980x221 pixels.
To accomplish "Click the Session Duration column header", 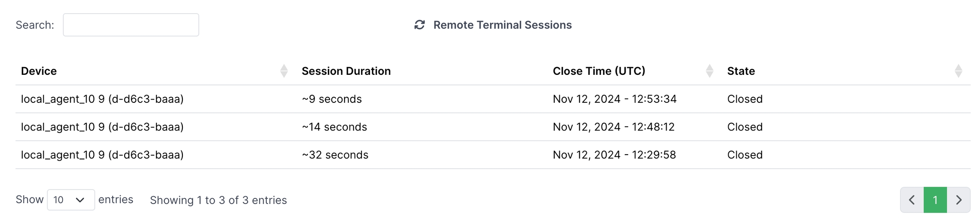I will click(346, 71).
